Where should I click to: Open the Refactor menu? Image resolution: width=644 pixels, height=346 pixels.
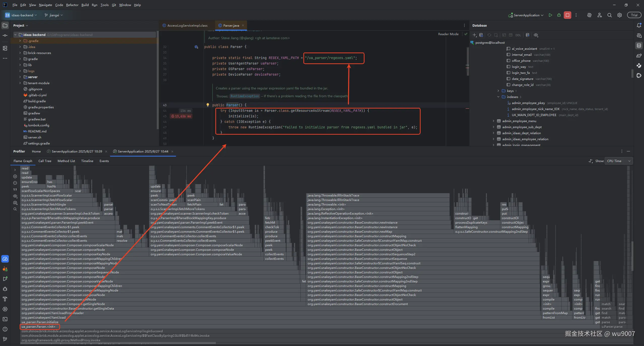(x=72, y=5)
